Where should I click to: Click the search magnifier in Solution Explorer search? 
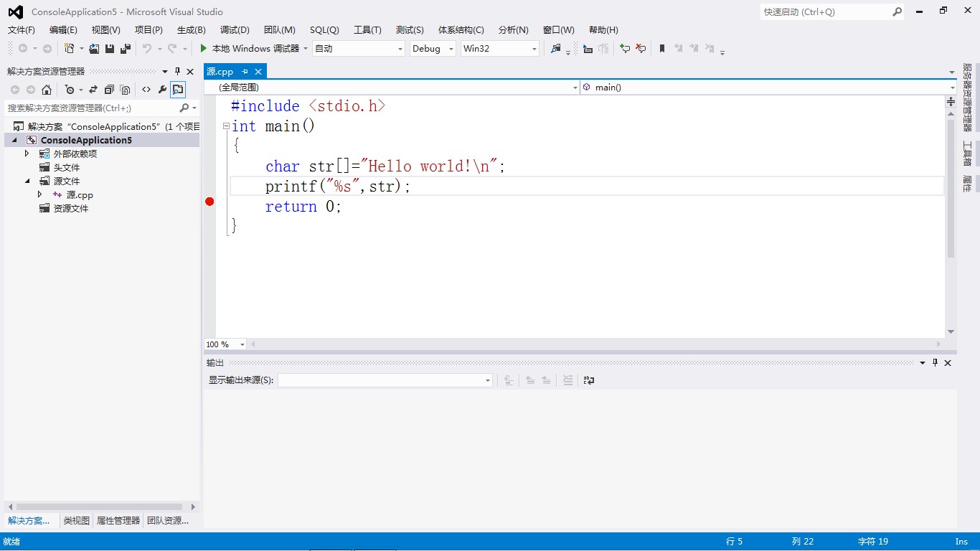coord(184,108)
